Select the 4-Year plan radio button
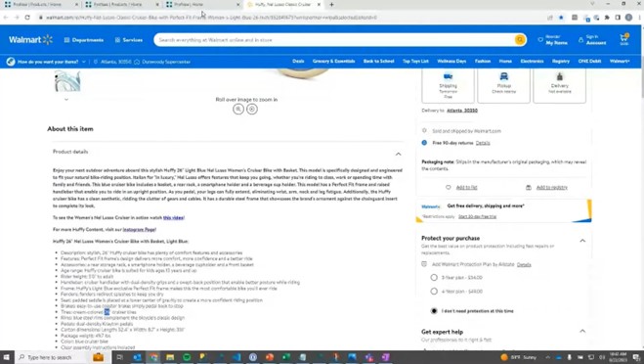This screenshot has width=644, height=364. pyautogui.click(x=434, y=292)
